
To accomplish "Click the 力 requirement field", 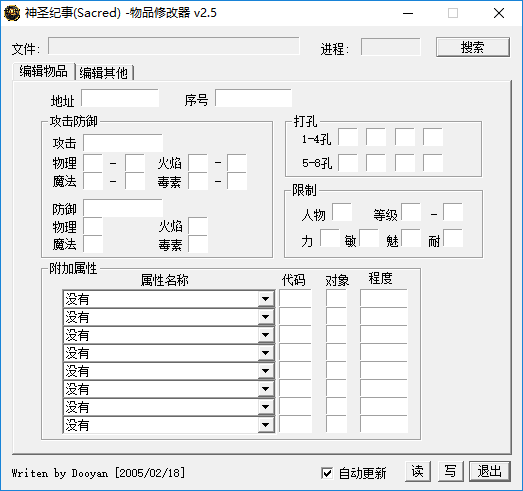I will tap(330, 238).
